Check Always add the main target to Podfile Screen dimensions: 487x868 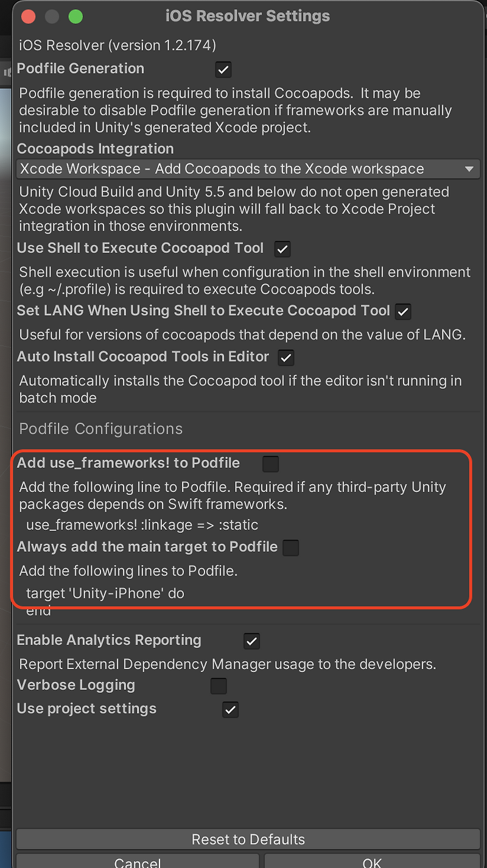tap(290, 547)
